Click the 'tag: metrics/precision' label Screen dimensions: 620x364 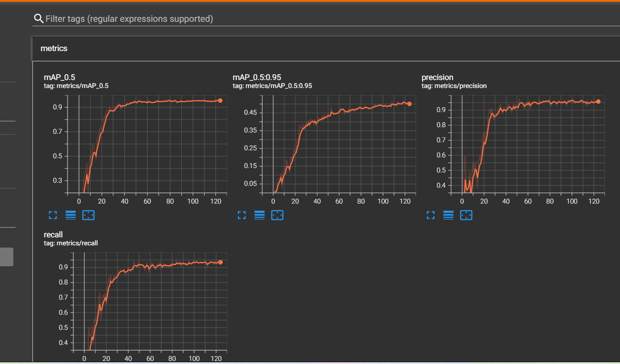point(454,86)
